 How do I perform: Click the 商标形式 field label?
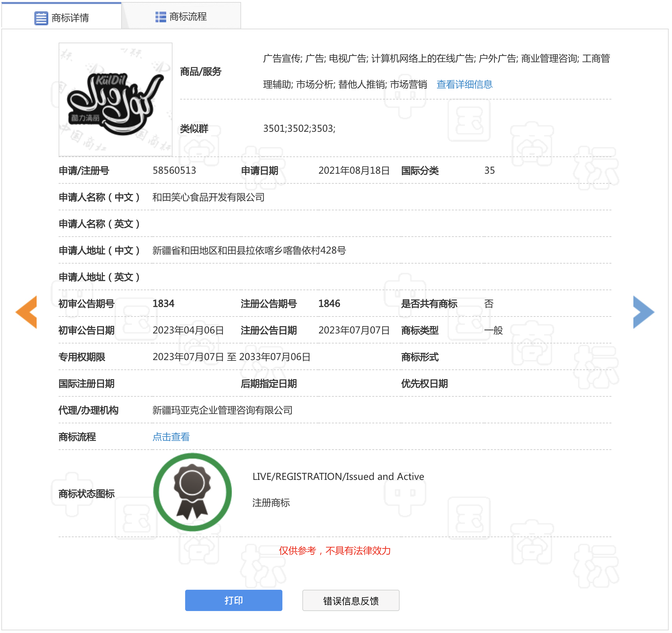coord(420,357)
